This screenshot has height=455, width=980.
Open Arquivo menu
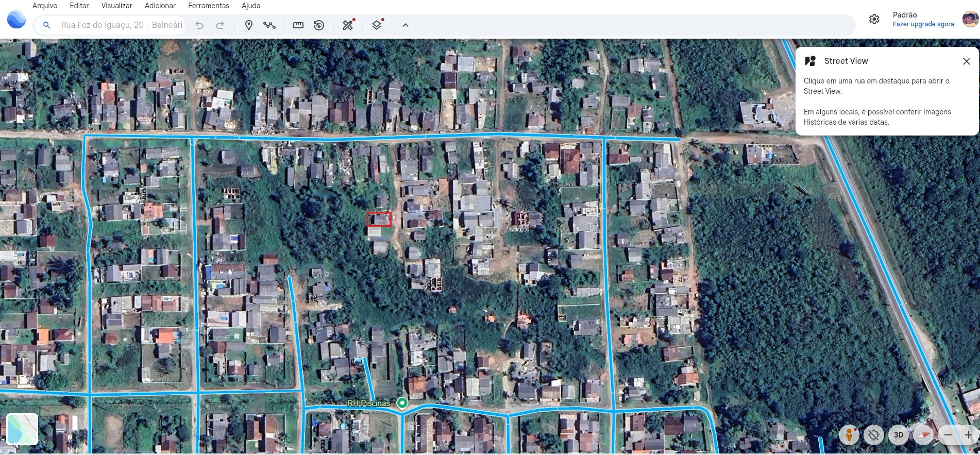click(x=45, y=6)
